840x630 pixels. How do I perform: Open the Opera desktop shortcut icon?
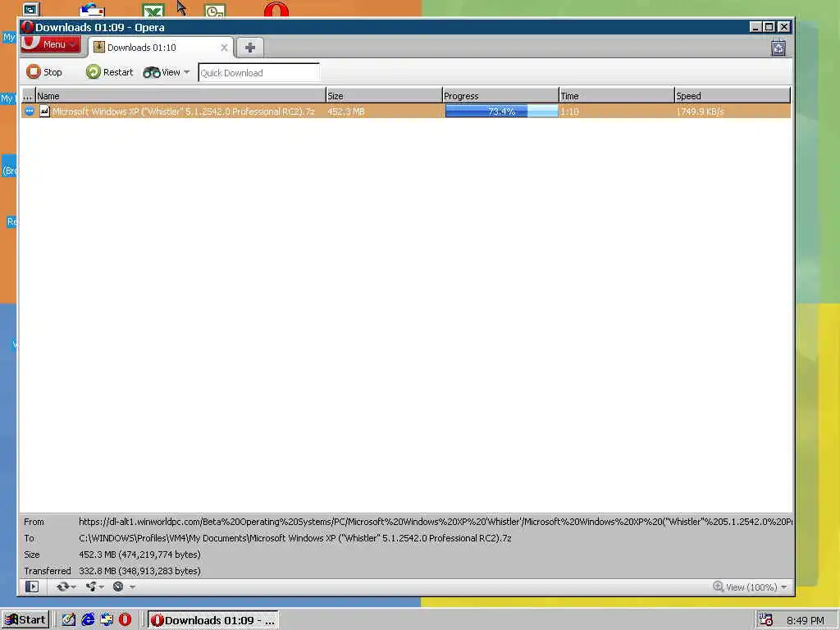pos(276,9)
